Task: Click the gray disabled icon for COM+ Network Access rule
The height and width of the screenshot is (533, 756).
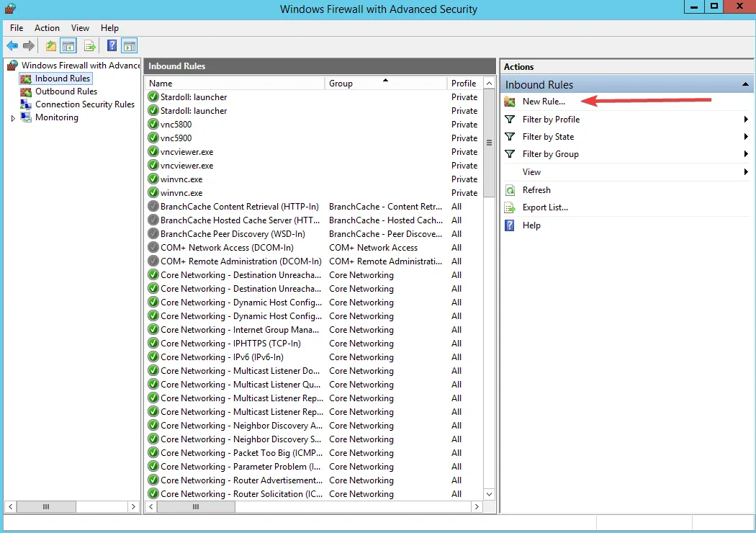Action: pos(153,248)
